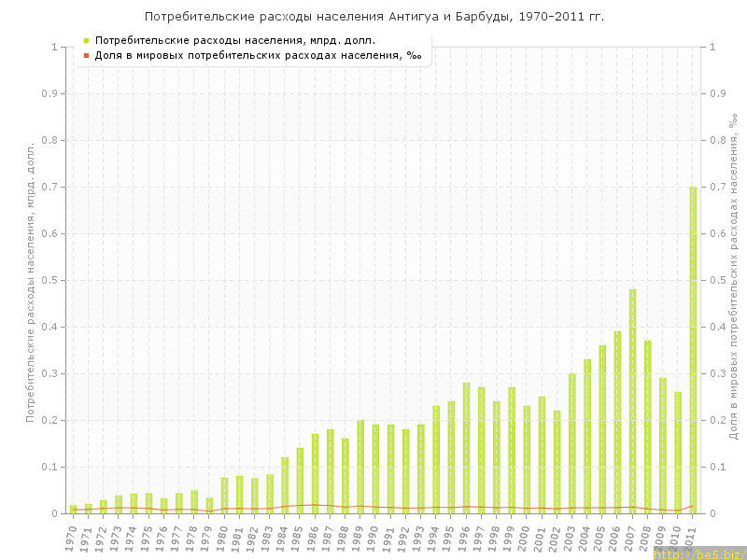Click the chart title about Антигуа и Барбуды
This screenshot has width=747, height=560.
(x=373, y=17)
